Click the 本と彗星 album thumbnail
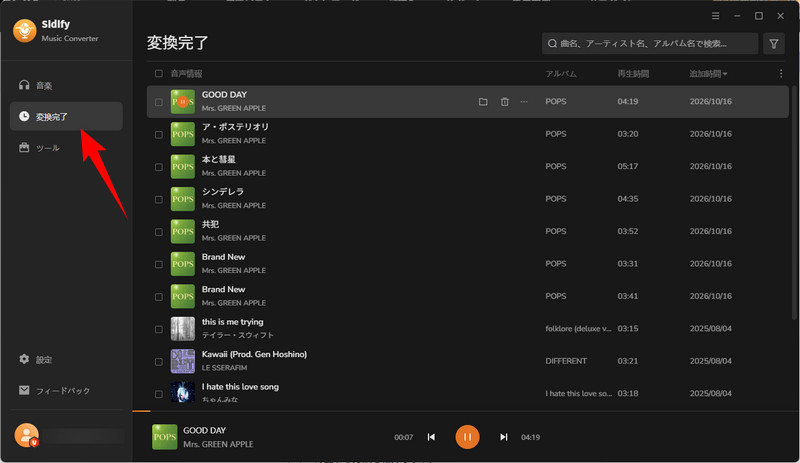The image size is (800, 463). [183, 166]
